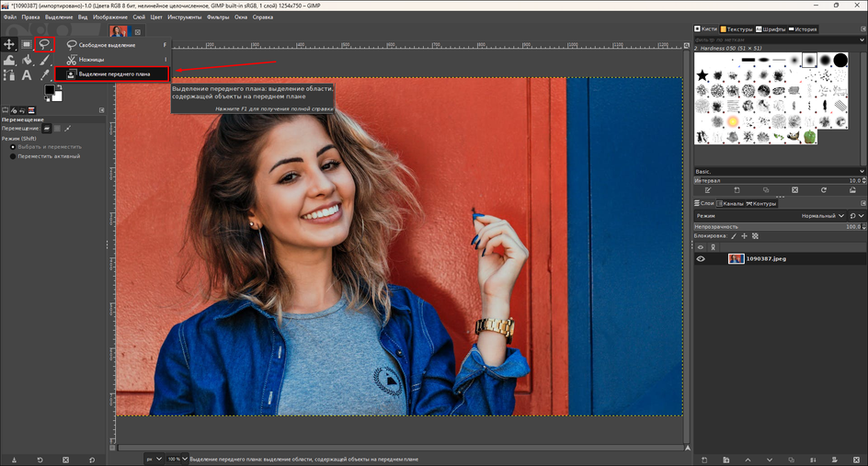Choose 'Свободное выделение' from the tool popup
This screenshot has height=466, width=868.
coord(116,45)
